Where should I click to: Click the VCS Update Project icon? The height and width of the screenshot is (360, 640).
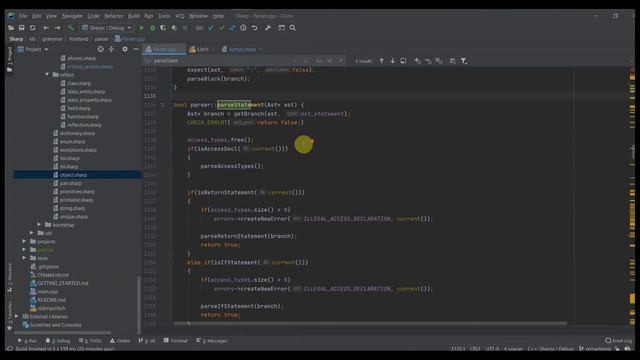(211, 28)
